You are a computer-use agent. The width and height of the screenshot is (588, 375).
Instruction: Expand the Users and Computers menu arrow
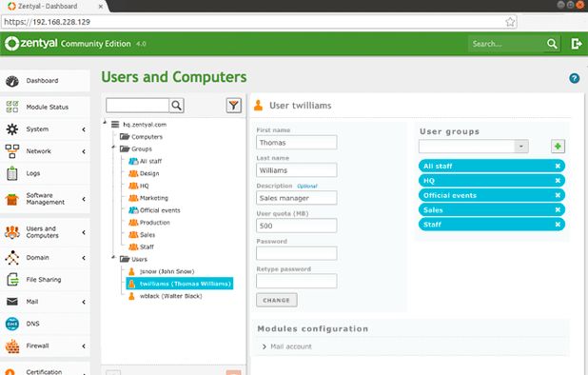click(84, 232)
